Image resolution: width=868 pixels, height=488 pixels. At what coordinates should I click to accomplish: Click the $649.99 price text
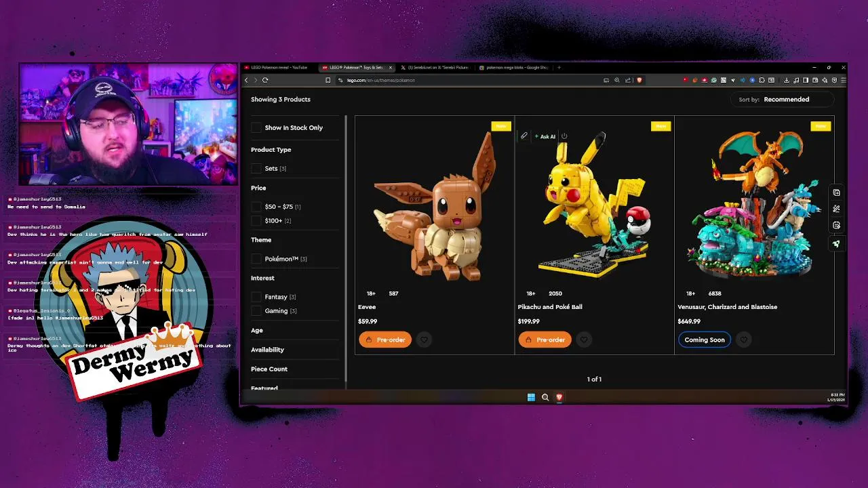(689, 321)
